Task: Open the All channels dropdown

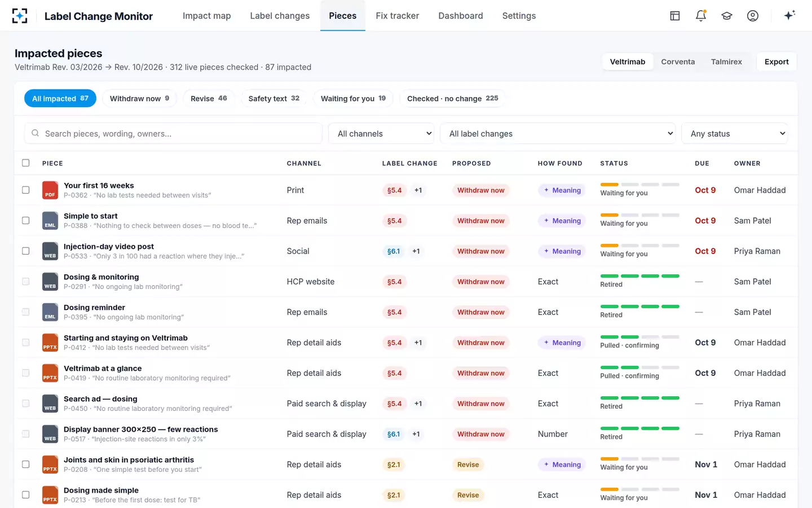Action: 382,134
